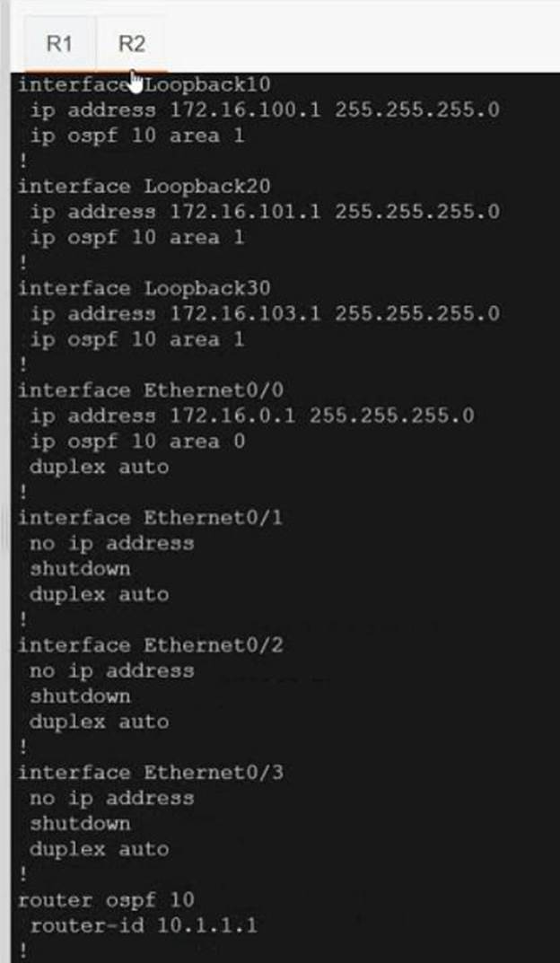Click the 172.16.101.1 IP address line
Image resolution: width=560 pixels, height=963 pixels.
(x=265, y=213)
